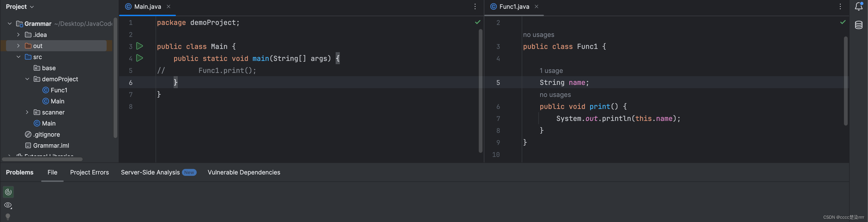Click Main.java inspection green checkmark
The width and height of the screenshot is (868, 222).
478,22
